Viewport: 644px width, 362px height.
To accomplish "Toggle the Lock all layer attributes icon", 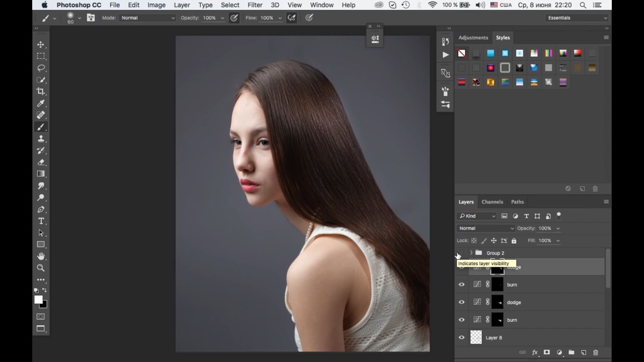I will tap(514, 241).
